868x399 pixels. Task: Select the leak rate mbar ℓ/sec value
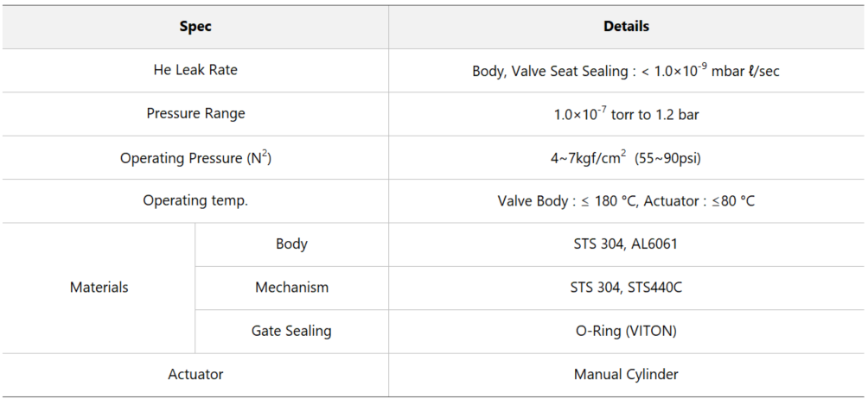click(x=626, y=70)
